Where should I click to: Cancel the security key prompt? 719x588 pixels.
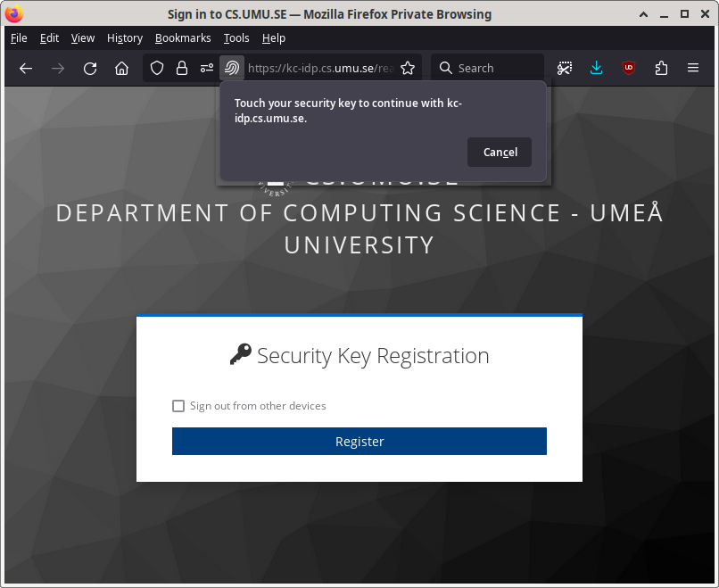[x=500, y=152]
